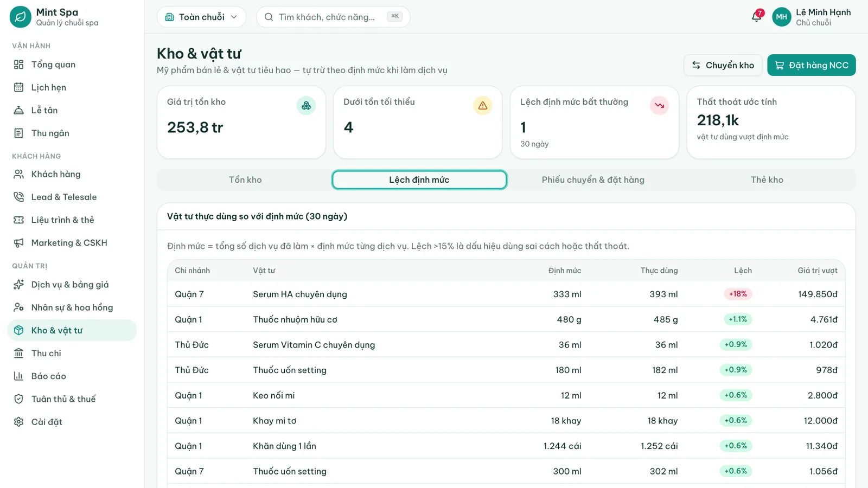Click the Báo cáo chart icon
The width and height of the screenshot is (868, 488).
click(x=19, y=376)
